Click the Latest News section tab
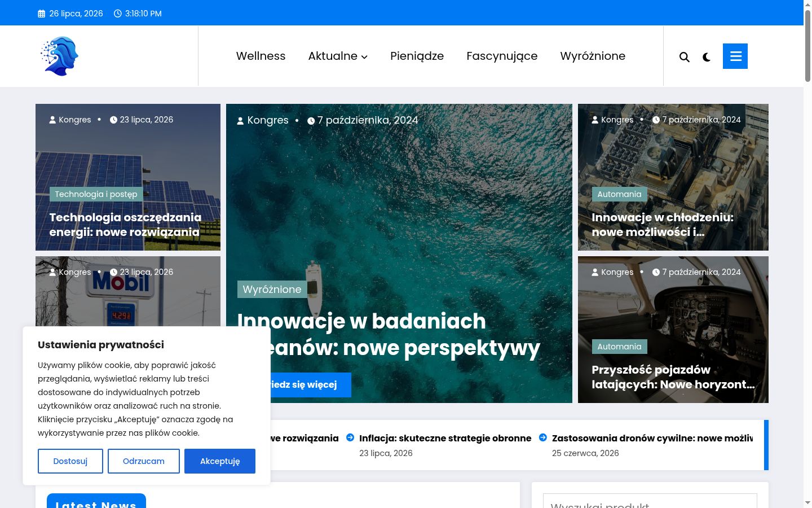Viewport: 812px width, 508px height. (96, 501)
